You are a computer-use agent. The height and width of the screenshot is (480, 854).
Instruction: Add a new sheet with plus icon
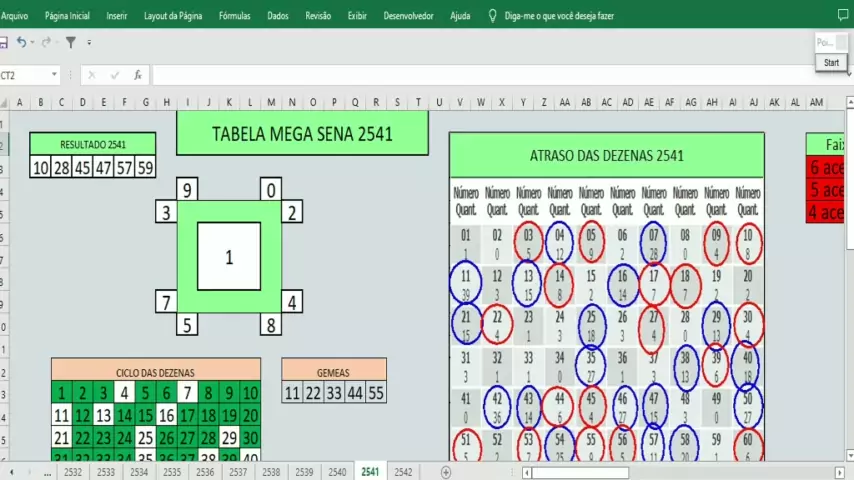[x=446, y=472]
